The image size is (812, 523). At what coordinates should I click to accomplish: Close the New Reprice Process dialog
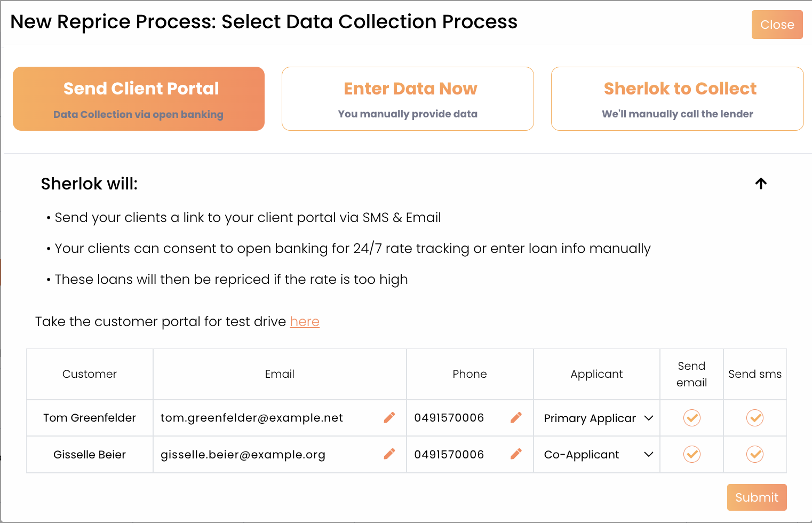click(x=777, y=25)
